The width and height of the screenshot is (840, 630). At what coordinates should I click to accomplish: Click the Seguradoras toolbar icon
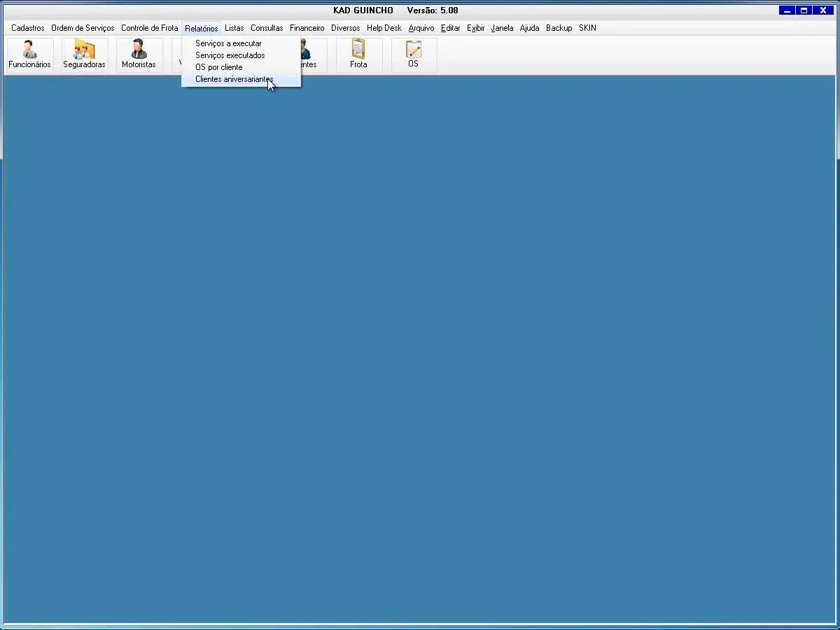click(x=84, y=55)
